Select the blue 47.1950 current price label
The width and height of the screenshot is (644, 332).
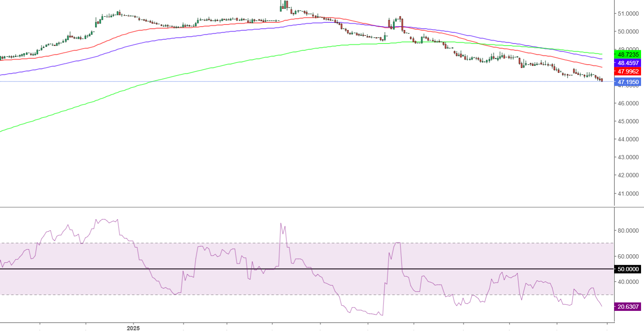(627, 82)
